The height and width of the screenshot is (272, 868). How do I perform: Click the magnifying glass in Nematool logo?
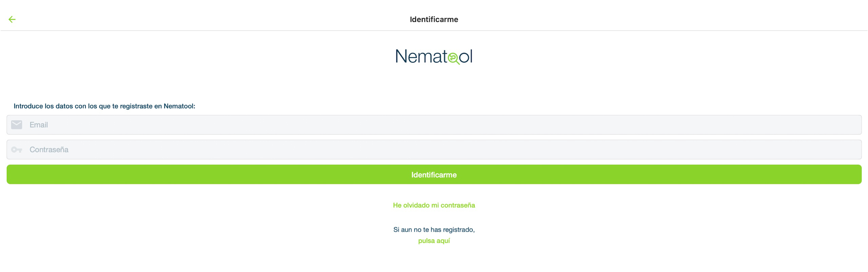point(453,58)
